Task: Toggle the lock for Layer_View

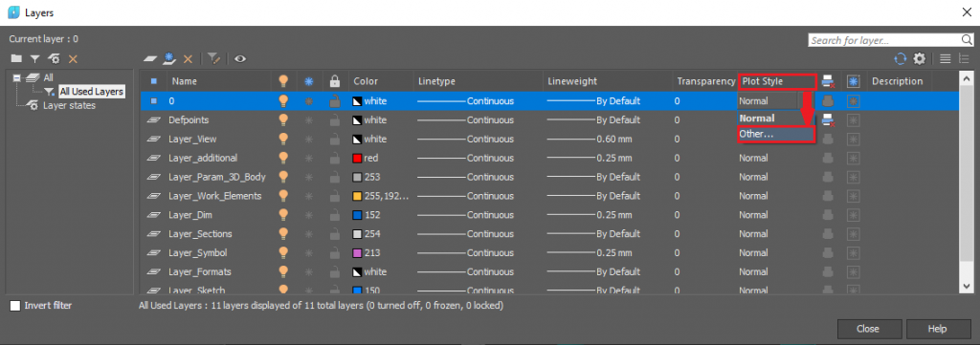Action: click(334, 139)
